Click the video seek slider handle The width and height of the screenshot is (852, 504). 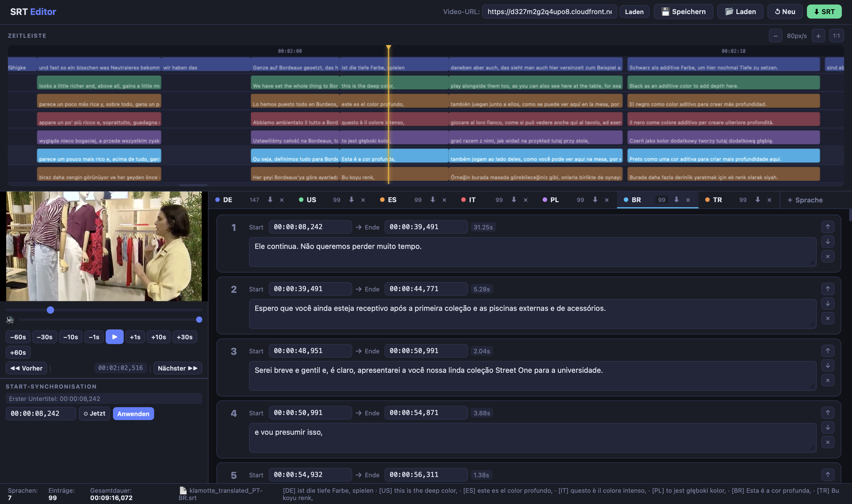click(50, 310)
